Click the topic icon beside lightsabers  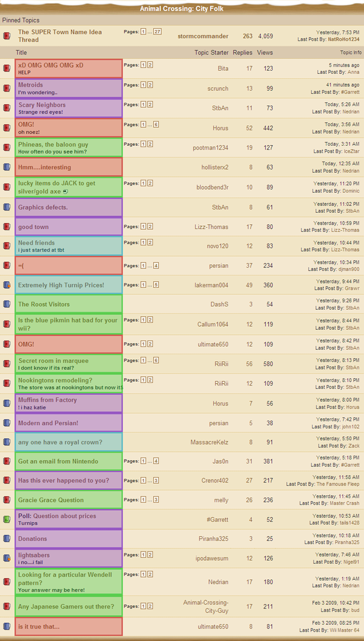6,558
